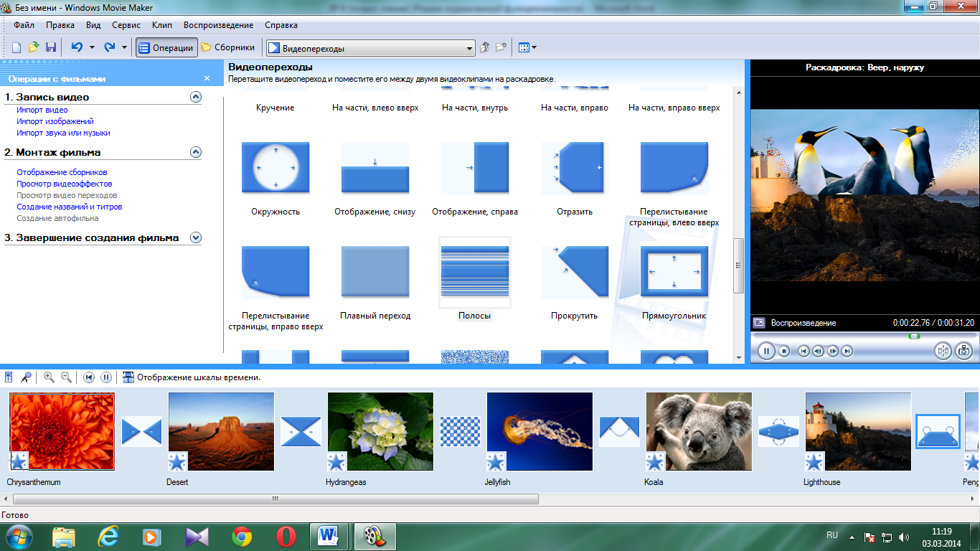The width and height of the screenshot is (980, 551).
Task: Click the Создание названий и титров link
Action: pyautogui.click(x=70, y=207)
